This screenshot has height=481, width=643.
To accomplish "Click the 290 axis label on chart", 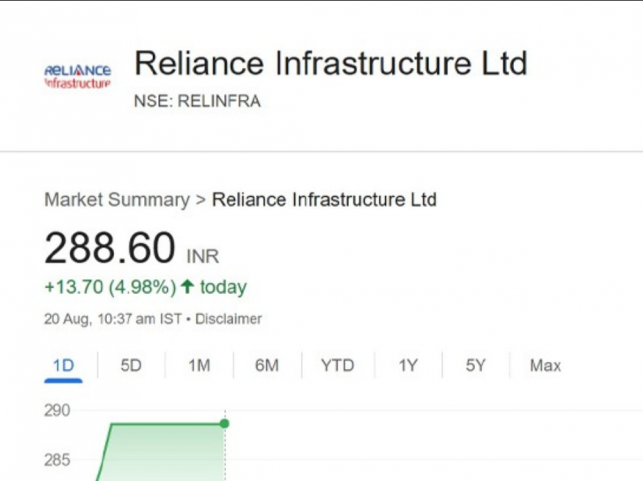I will pyautogui.click(x=56, y=411).
